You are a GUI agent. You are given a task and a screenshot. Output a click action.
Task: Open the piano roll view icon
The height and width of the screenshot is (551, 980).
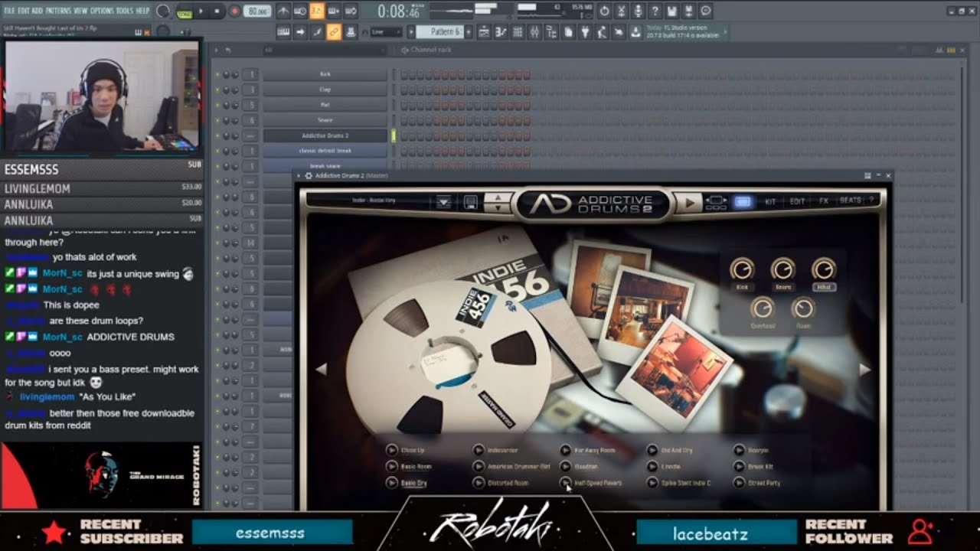(501, 32)
